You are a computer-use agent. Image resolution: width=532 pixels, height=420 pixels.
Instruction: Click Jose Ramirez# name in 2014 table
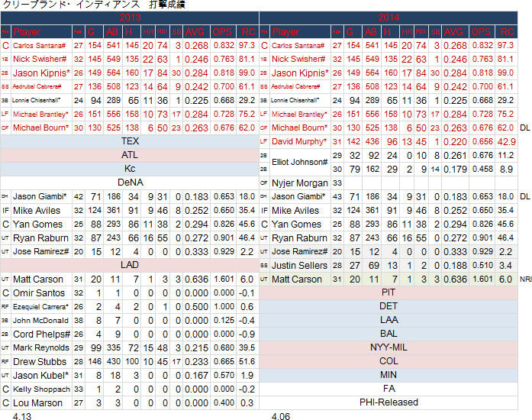[x=300, y=251]
